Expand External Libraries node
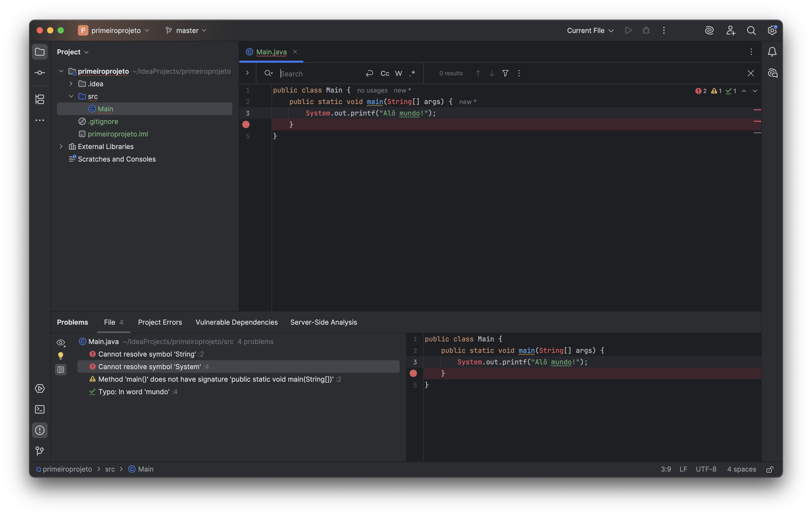Viewport: 812px width, 516px height. coord(61,146)
